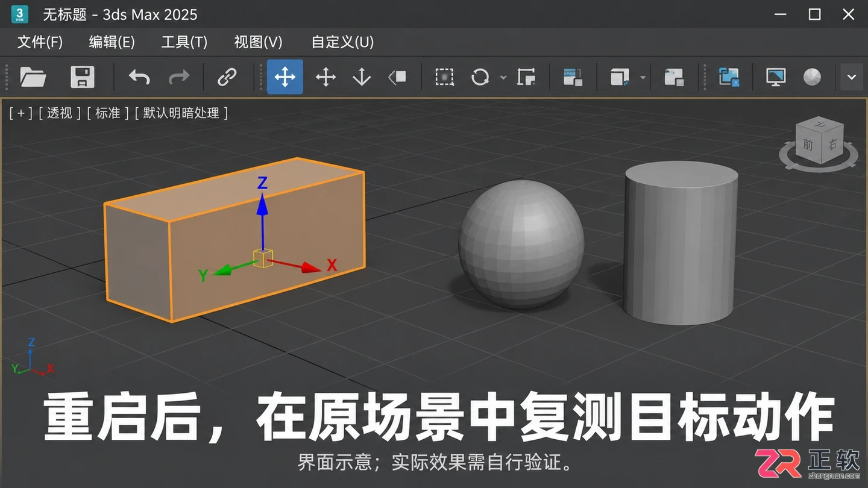Click the open file folder icon
868x488 pixels.
pyautogui.click(x=33, y=77)
